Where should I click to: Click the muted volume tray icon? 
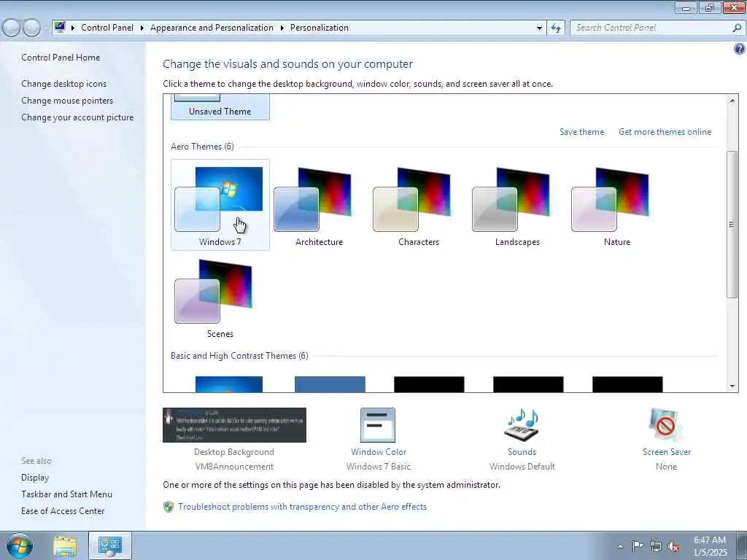click(x=673, y=546)
